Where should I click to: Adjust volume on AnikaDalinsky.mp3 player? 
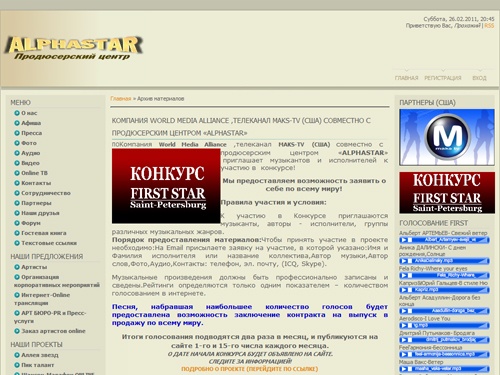(484, 261)
